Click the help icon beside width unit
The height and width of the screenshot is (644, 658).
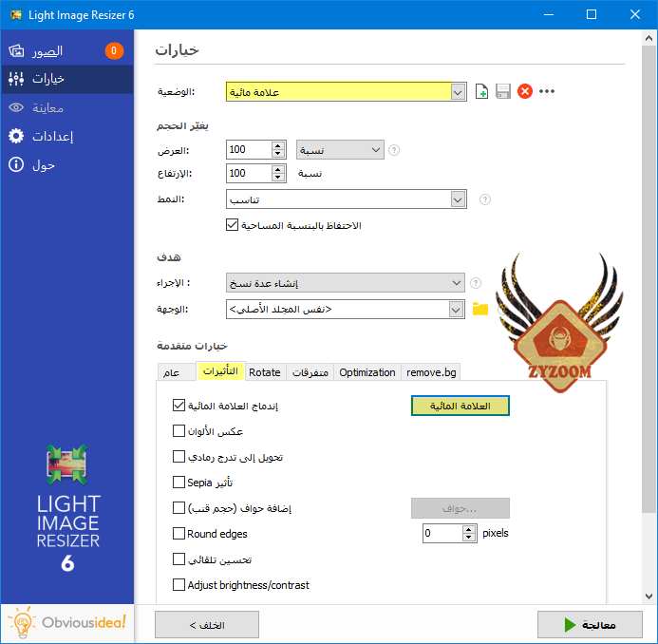[x=394, y=150]
